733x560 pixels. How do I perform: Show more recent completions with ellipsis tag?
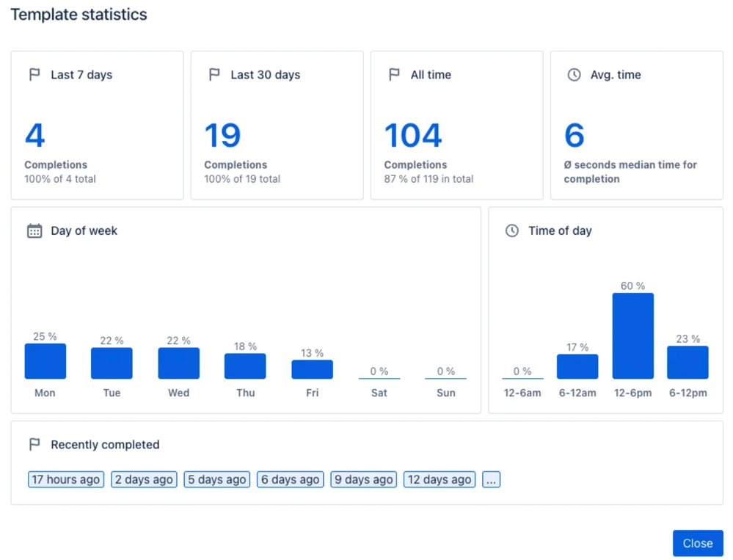tap(492, 479)
